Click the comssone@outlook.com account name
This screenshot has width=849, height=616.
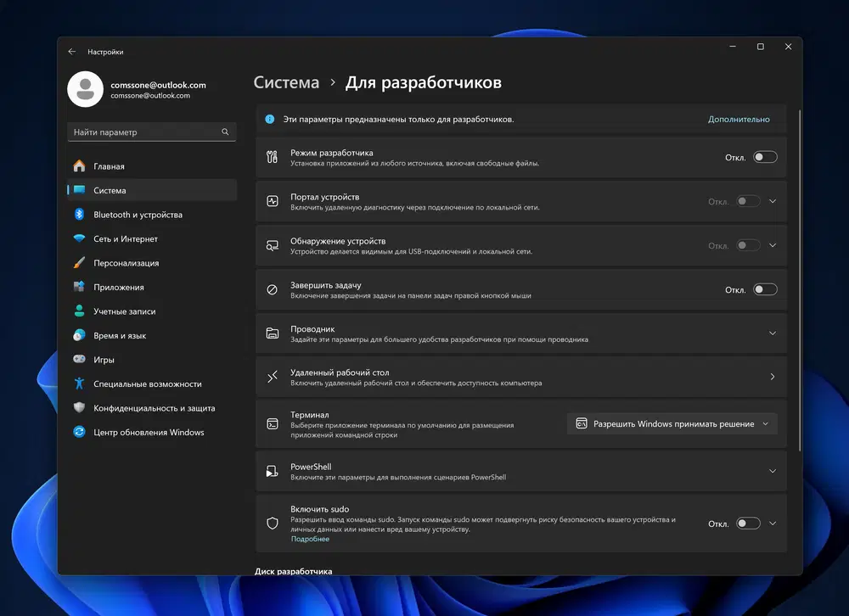point(158,85)
